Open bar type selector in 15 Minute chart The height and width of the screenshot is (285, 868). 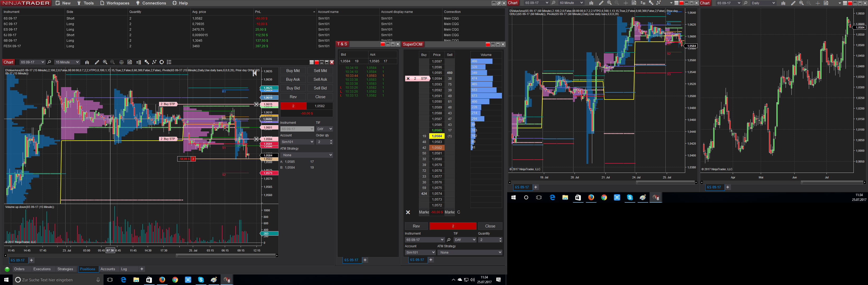pos(87,62)
